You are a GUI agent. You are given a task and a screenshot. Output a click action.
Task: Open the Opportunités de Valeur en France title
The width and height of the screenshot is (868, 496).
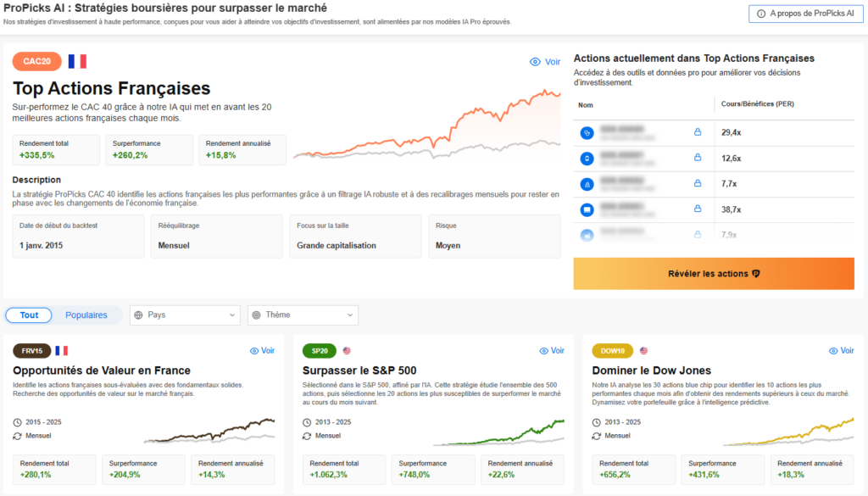(x=102, y=371)
